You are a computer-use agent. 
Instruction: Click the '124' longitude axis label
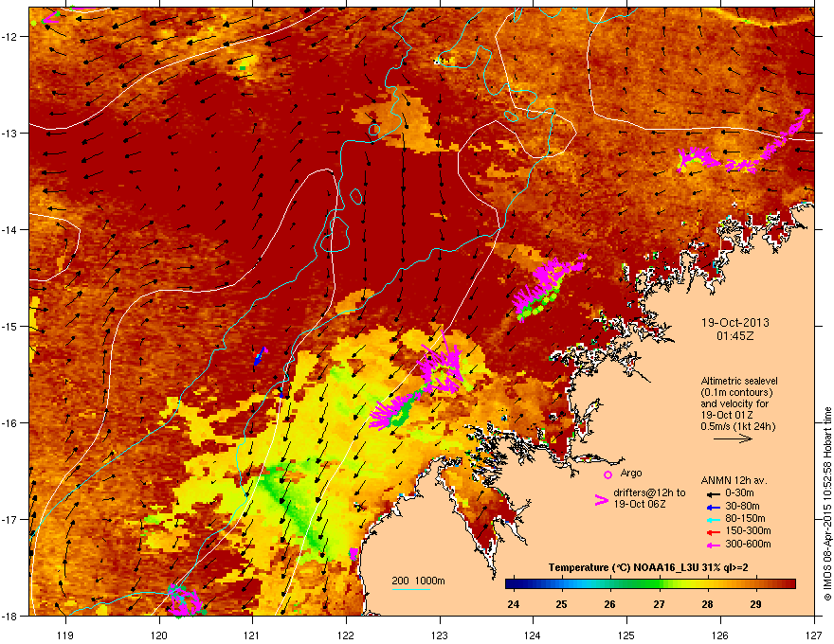533,635
